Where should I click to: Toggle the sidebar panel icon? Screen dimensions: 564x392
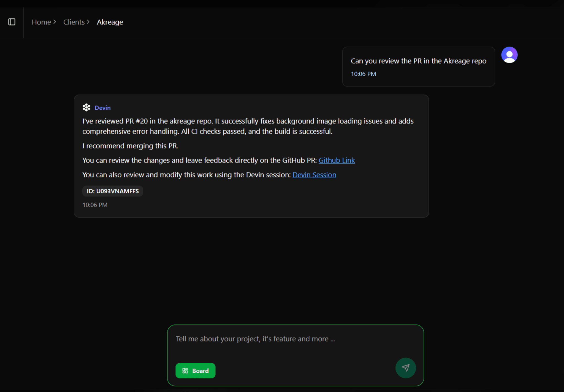click(x=12, y=22)
